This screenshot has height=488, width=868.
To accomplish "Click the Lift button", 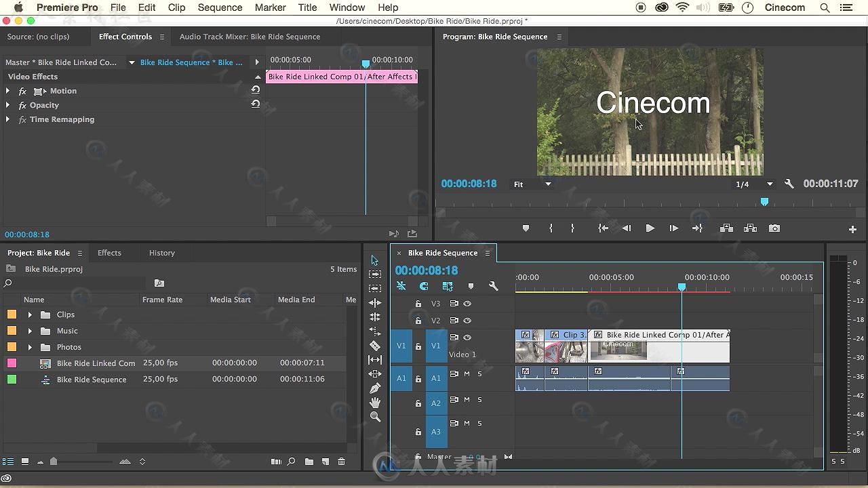I will [726, 228].
